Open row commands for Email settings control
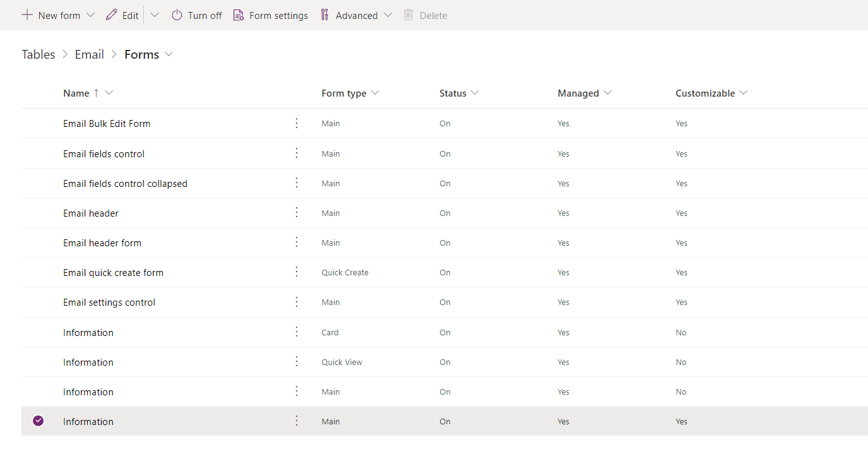Viewport: 868px width, 449px height. (x=296, y=301)
